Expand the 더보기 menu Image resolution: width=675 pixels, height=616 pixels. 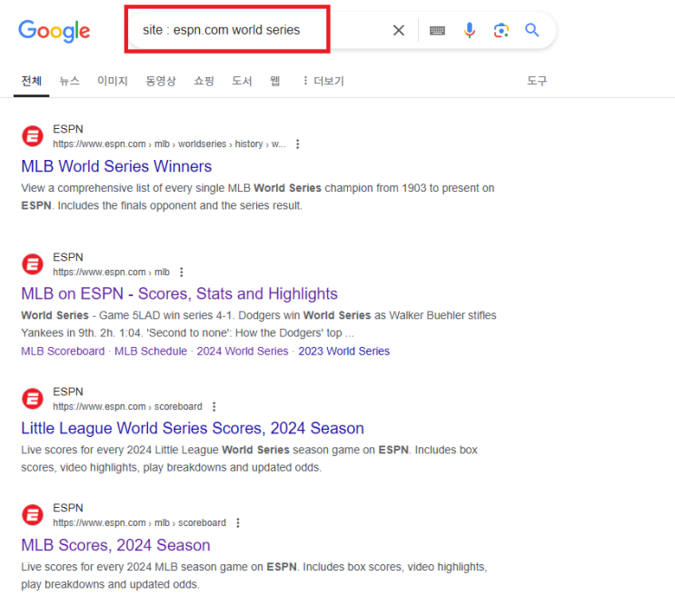pos(323,81)
